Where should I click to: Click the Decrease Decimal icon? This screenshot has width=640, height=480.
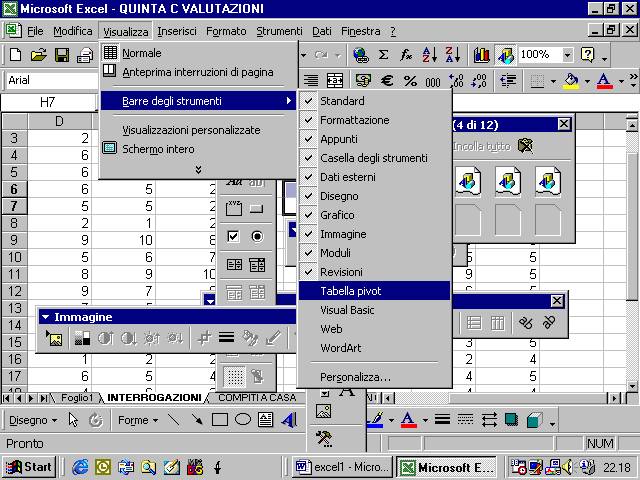pos(479,80)
